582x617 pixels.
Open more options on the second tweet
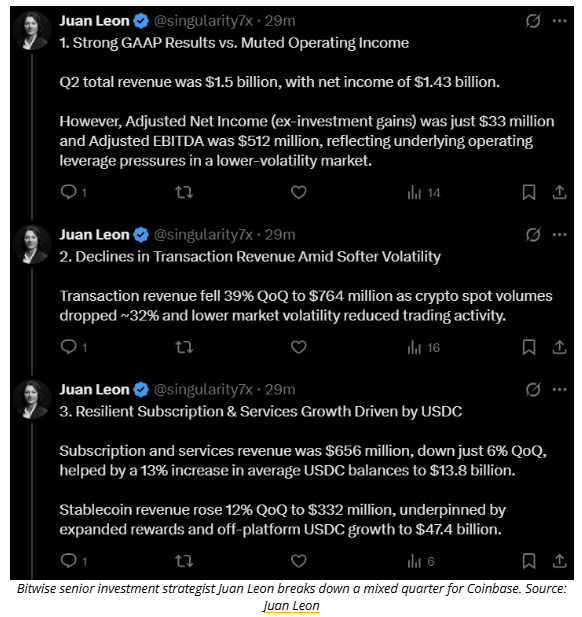559,235
